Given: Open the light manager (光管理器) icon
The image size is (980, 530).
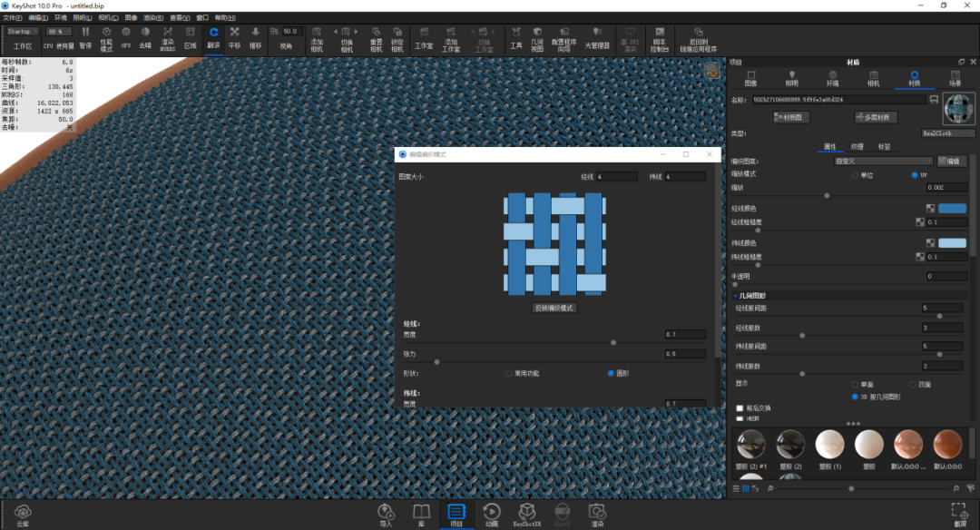Looking at the screenshot, I should tap(597, 38).
